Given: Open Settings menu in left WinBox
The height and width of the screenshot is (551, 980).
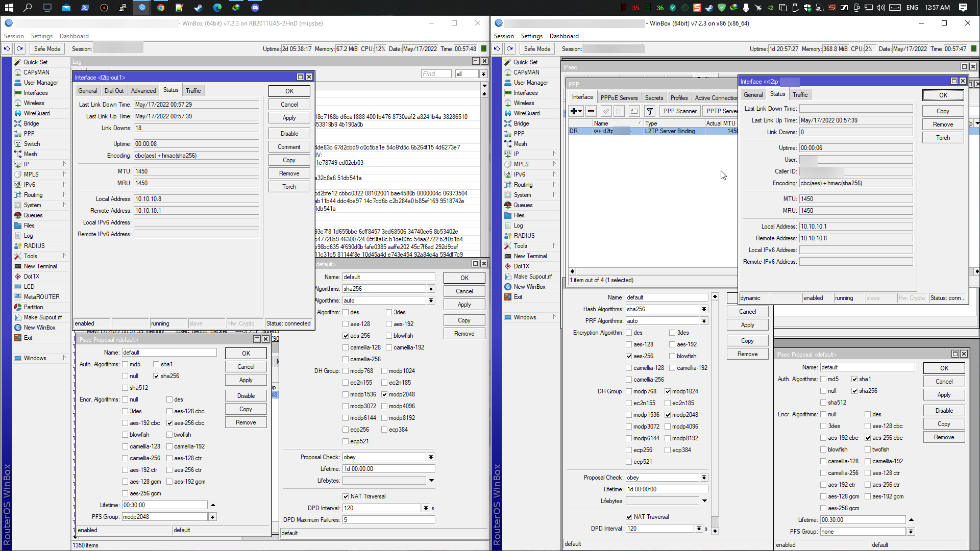Looking at the screenshot, I should coord(41,36).
